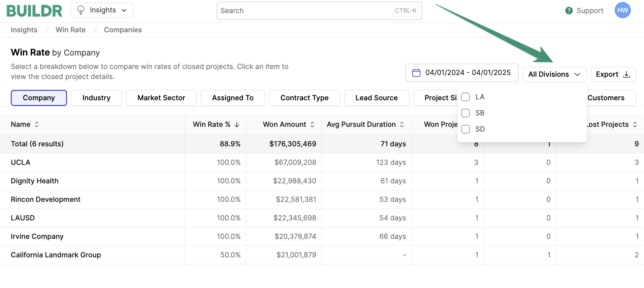Click the Support question mark icon

click(569, 11)
